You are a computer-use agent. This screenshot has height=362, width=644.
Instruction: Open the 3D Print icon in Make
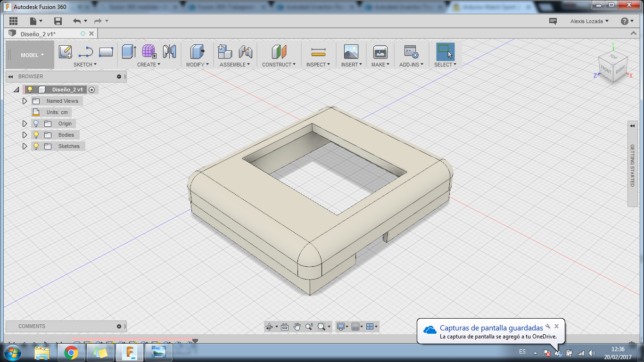click(x=380, y=51)
